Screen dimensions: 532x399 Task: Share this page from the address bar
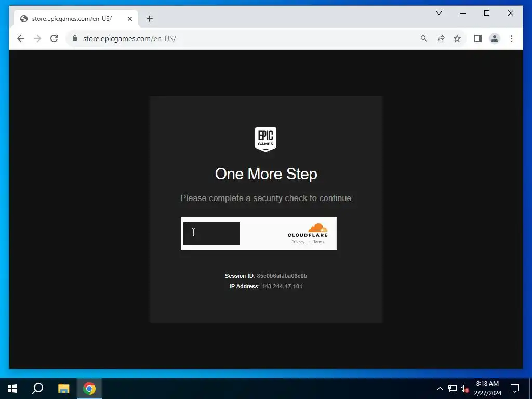[x=441, y=38]
